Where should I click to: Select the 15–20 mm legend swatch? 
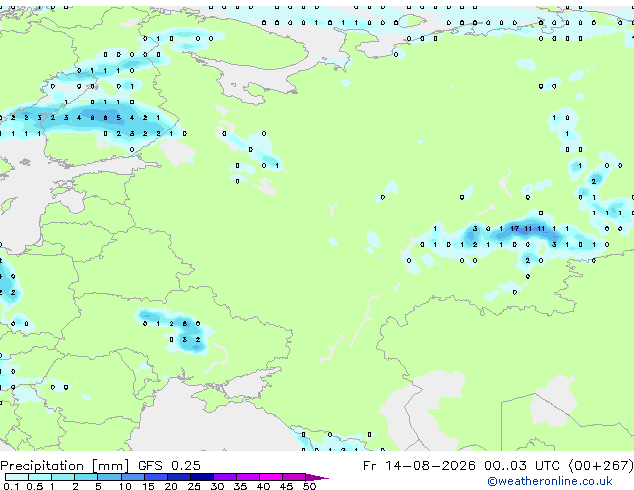coord(155,477)
